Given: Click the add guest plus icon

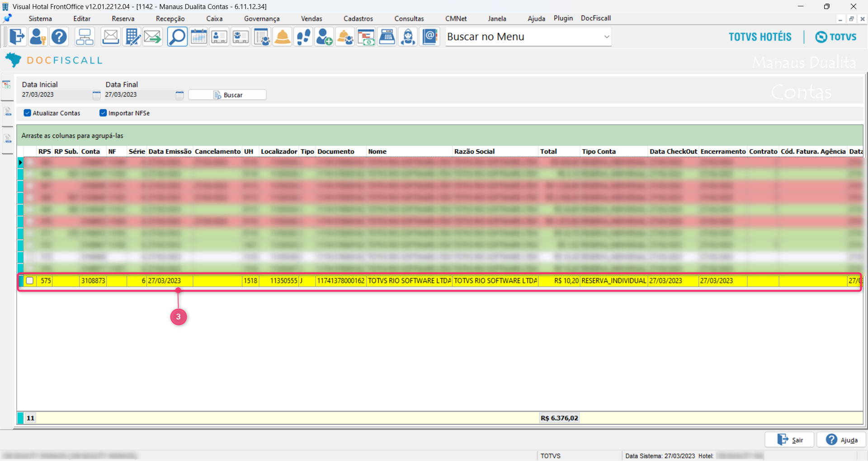Looking at the screenshot, I should pyautogui.click(x=324, y=37).
